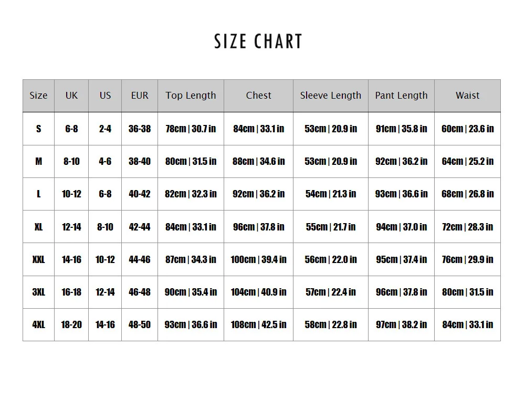Click the 92cm | 36.2 in pant length cell
The height and width of the screenshot is (420, 525).
401,161
